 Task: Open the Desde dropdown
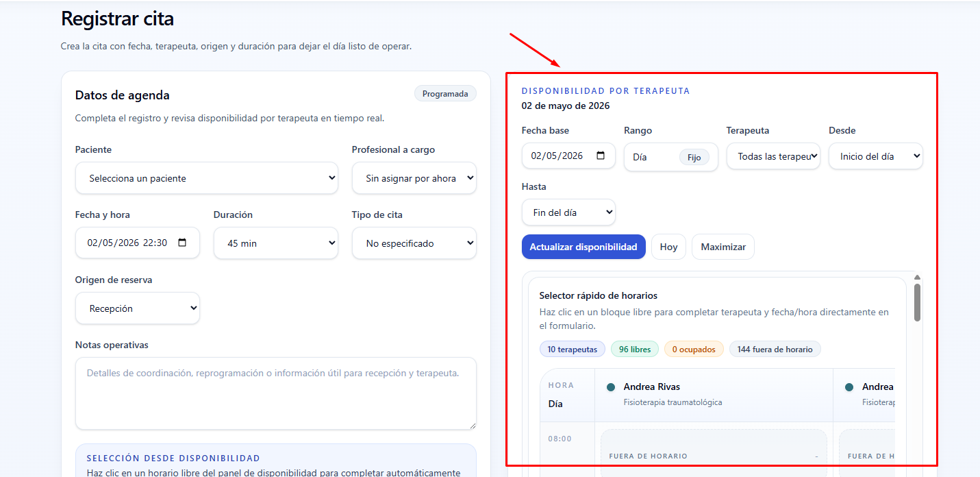pos(875,156)
